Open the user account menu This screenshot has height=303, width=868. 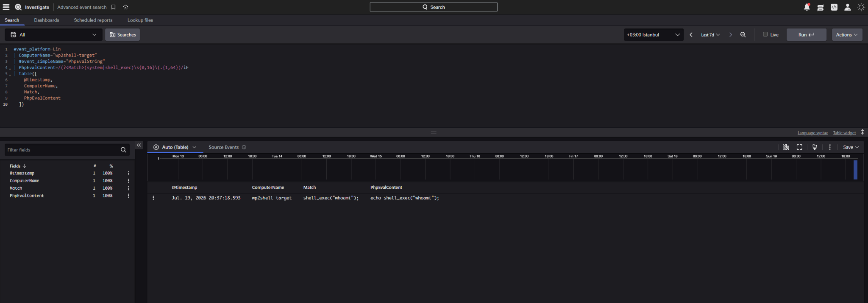point(848,7)
